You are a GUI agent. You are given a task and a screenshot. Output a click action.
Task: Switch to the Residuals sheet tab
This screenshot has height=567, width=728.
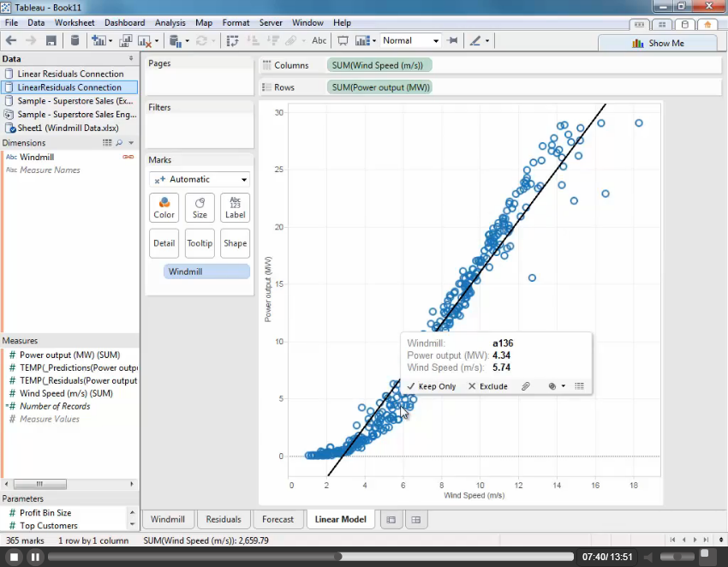pos(224,519)
